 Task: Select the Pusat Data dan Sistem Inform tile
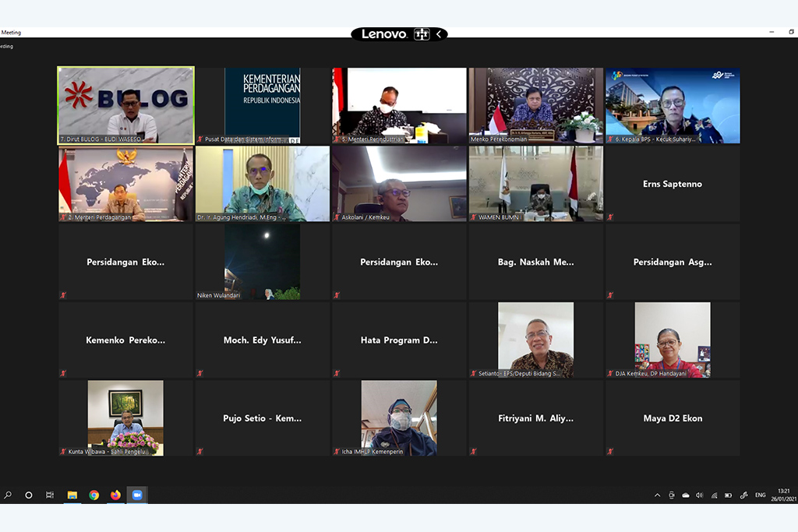(x=263, y=105)
